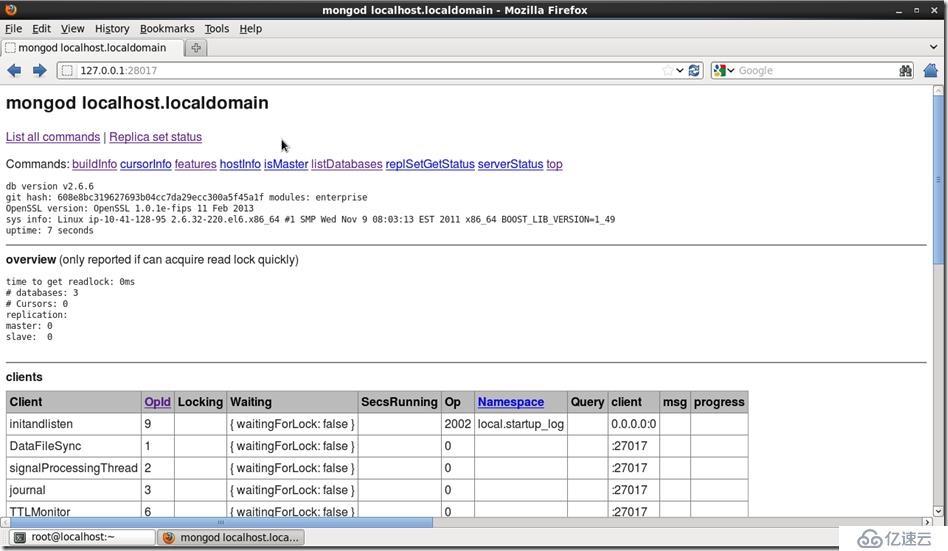Image resolution: width=948 pixels, height=551 pixels.
Task: Click the initandlisten client cell
Action: 74,424
